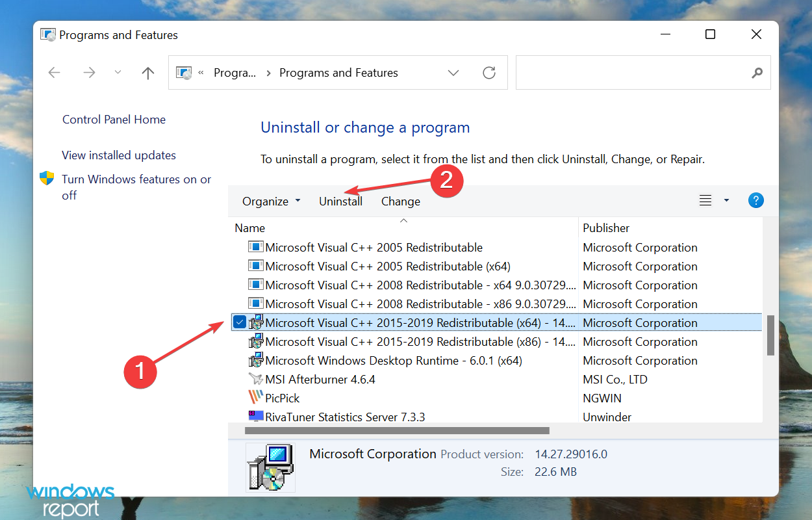This screenshot has width=812, height=520.
Task: Select Microsoft Windows Desktop Runtime 6.0.1
Action: (394, 361)
